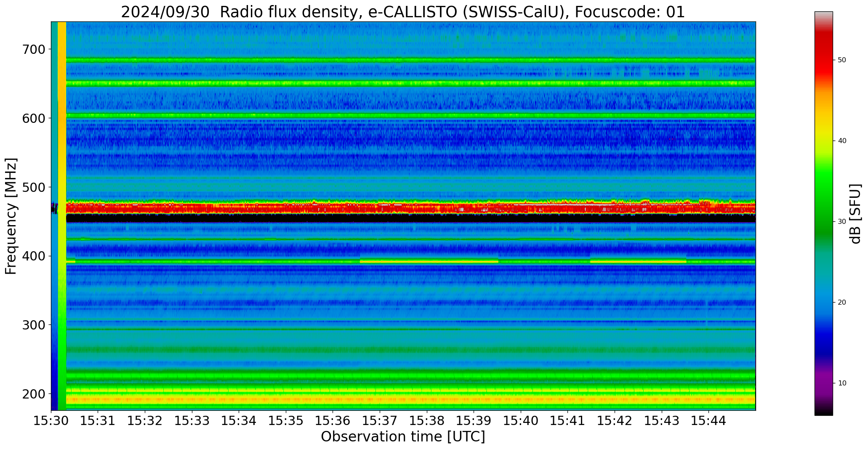The image size is (868, 449).
Task: Click the dB [SFU] colorbar label
Action: tap(855, 213)
